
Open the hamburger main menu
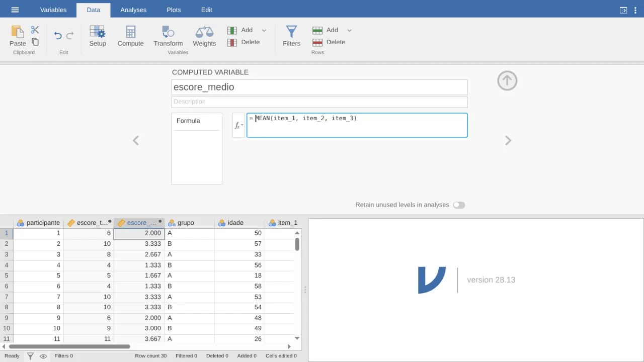tap(15, 10)
